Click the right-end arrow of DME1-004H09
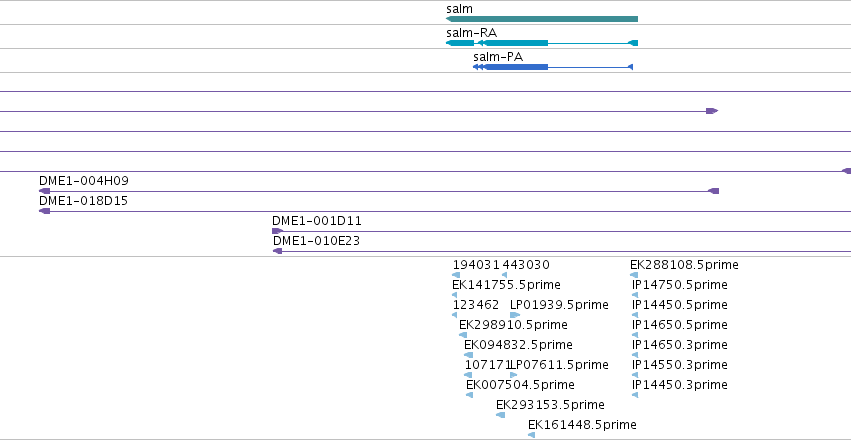851x440 pixels. (714, 191)
